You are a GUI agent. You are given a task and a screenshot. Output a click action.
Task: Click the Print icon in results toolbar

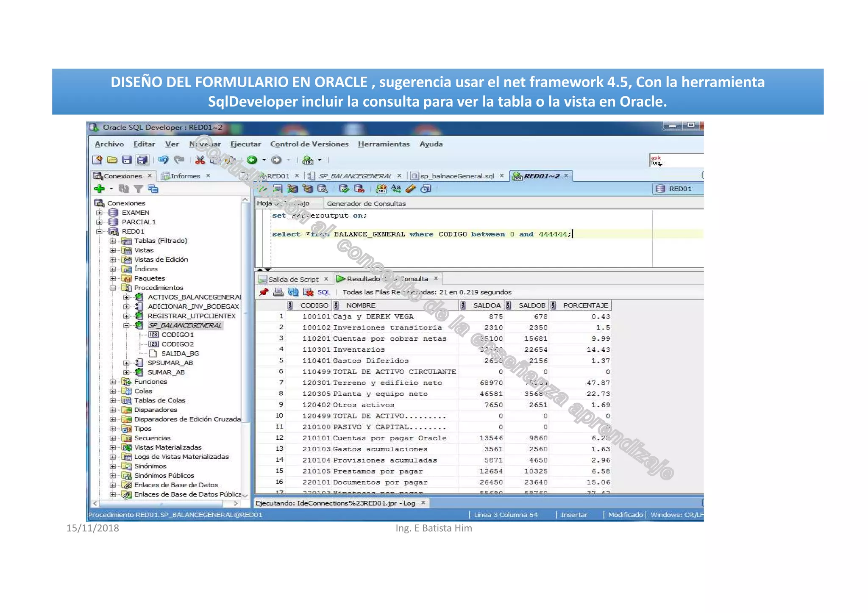278,292
